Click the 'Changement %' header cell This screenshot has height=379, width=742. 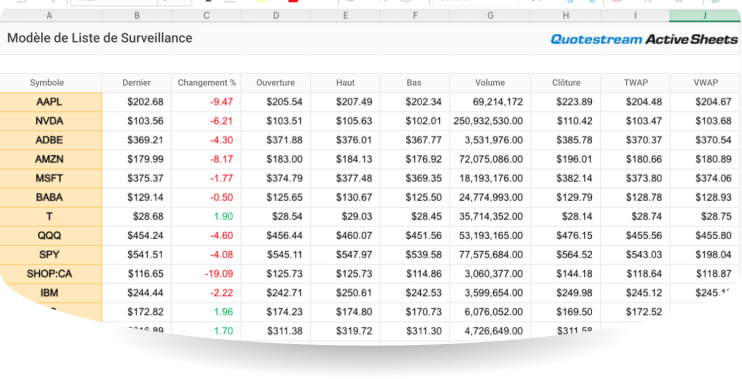coord(206,83)
